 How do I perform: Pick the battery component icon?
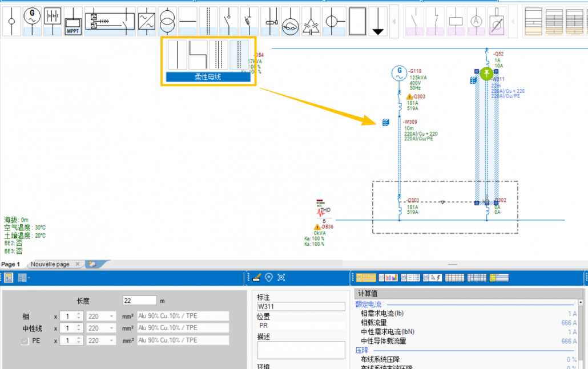tap(53, 17)
